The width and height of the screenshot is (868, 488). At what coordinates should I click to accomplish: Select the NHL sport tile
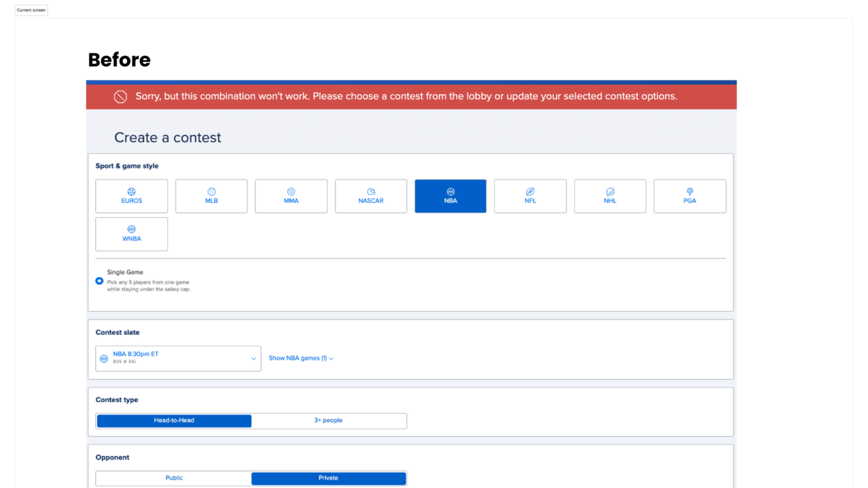click(610, 196)
